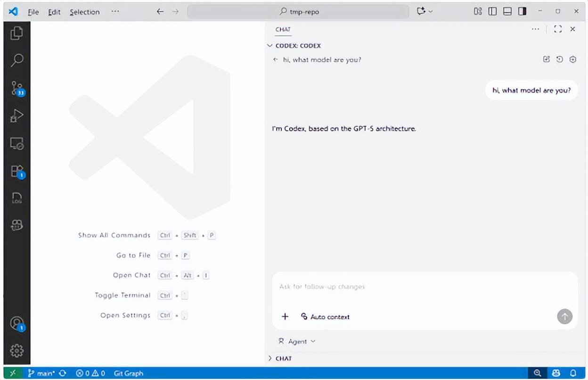Click the user message bubble 'hi, what model are you?'
This screenshot has height=380, width=588.
(531, 90)
